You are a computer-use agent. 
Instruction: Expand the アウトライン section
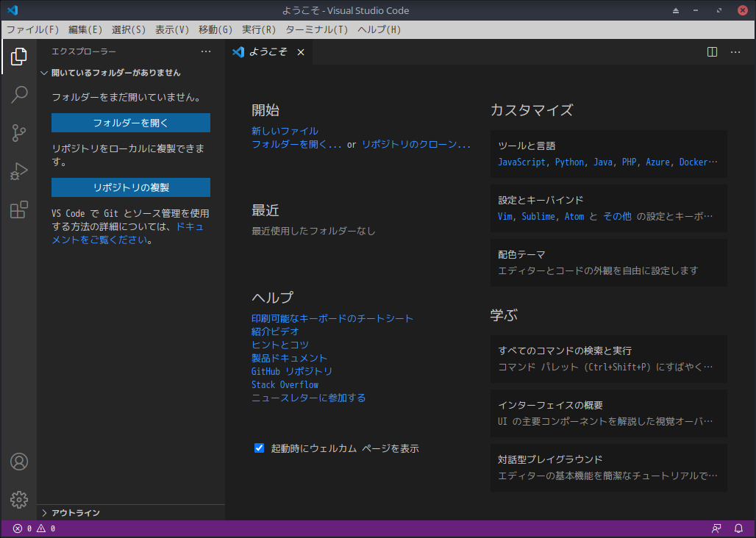click(x=131, y=513)
